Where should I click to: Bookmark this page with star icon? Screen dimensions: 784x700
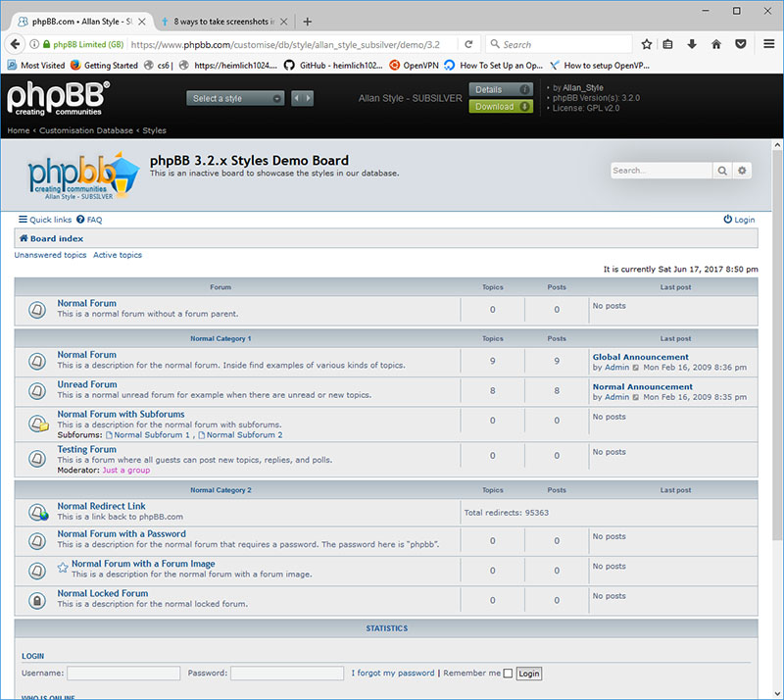click(647, 44)
